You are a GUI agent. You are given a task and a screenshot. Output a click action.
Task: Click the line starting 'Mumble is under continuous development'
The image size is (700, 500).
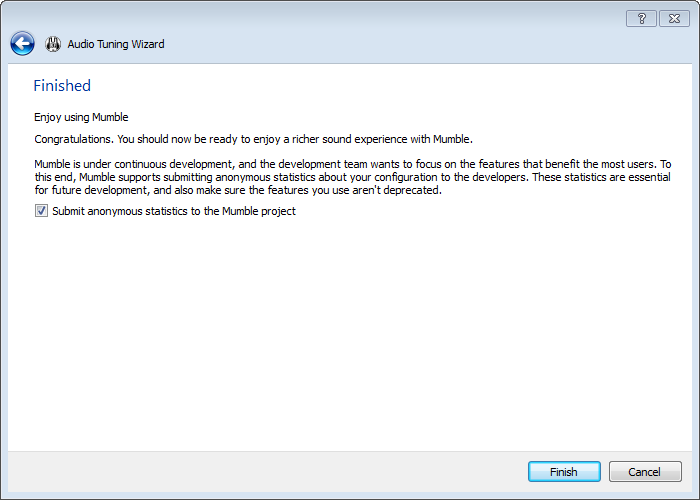(x=353, y=164)
